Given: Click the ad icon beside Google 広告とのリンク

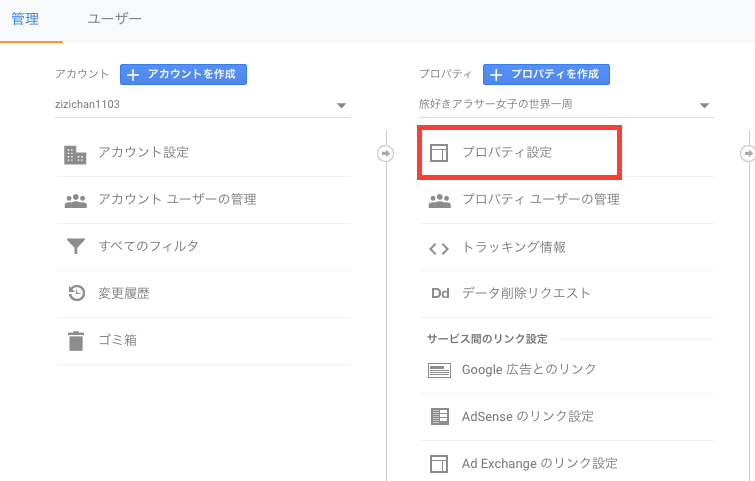Looking at the screenshot, I should [439, 370].
